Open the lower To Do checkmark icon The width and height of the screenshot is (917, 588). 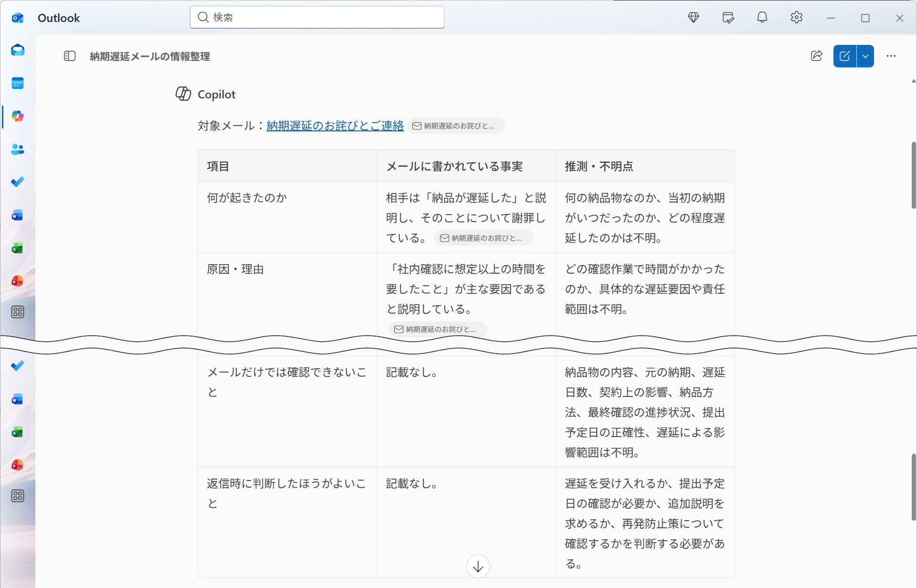(18, 366)
